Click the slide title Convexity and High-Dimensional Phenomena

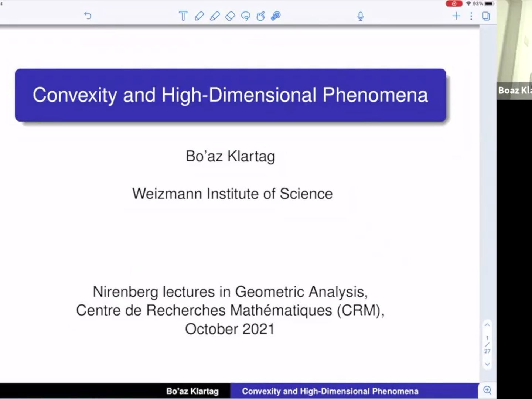[231, 95]
